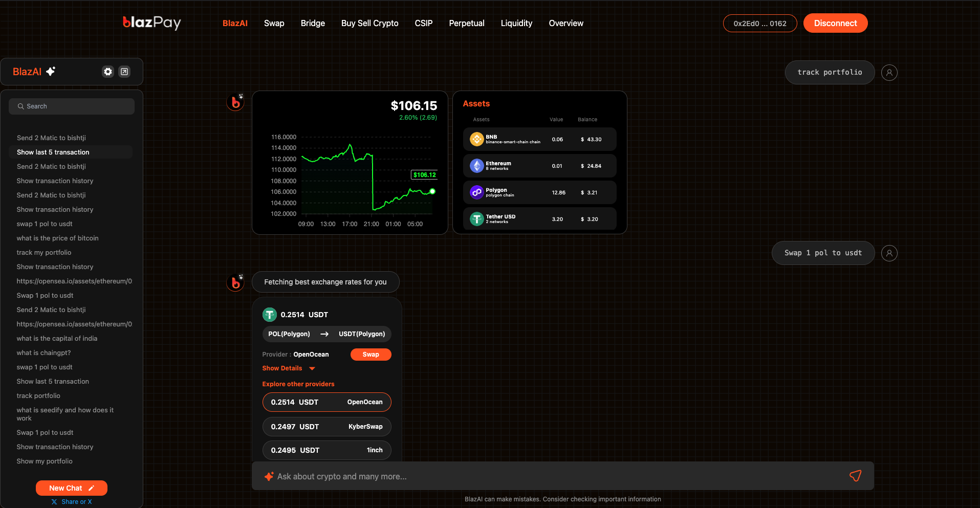The width and height of the screenshot is (980, 508).
Task: Open the Perpetual nav item
Action: coord(467,23)
